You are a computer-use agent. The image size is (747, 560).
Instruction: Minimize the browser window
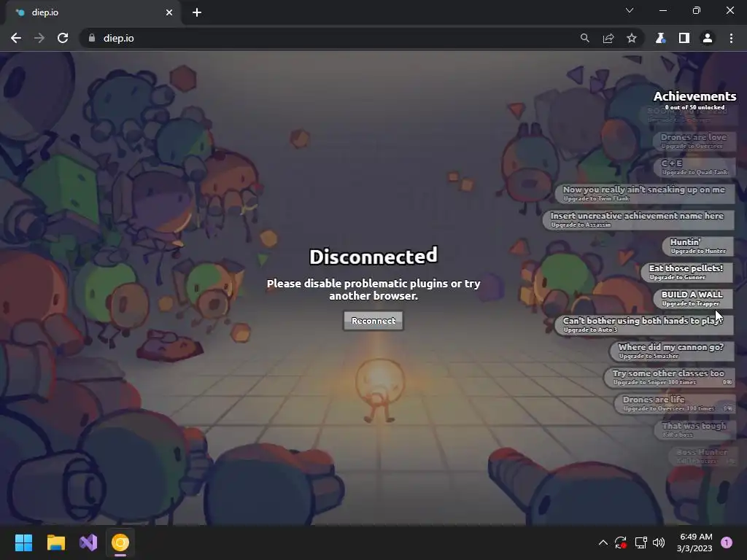coord(662,10)
